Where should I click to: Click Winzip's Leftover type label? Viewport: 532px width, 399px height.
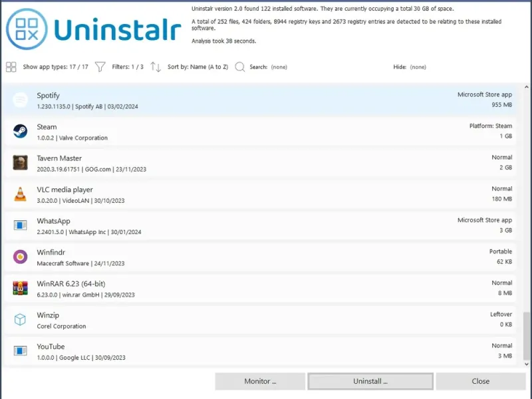click(501, 314)
